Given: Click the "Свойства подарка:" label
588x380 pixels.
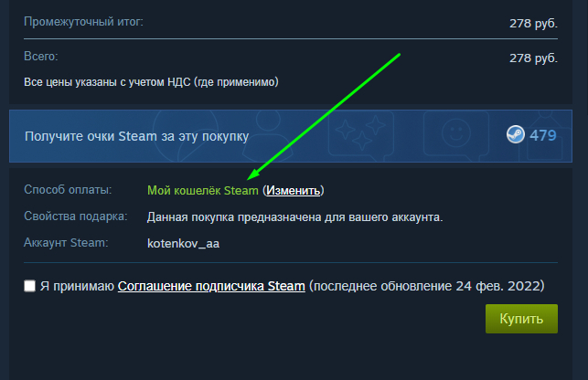Looking at the screenshot, I should (x=76, y=216).
